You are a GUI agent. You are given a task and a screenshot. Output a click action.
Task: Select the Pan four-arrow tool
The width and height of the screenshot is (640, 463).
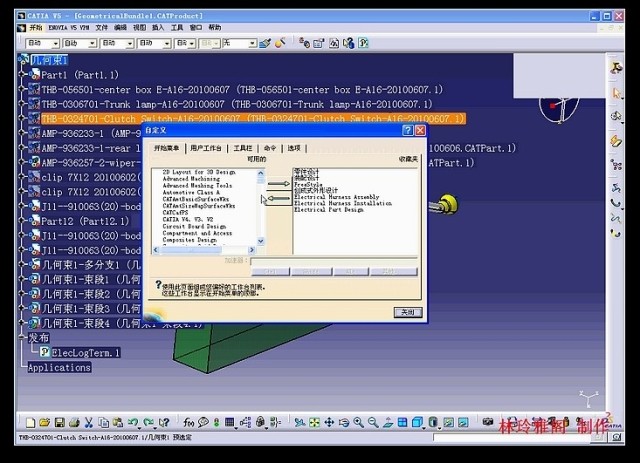pos(329,423)
